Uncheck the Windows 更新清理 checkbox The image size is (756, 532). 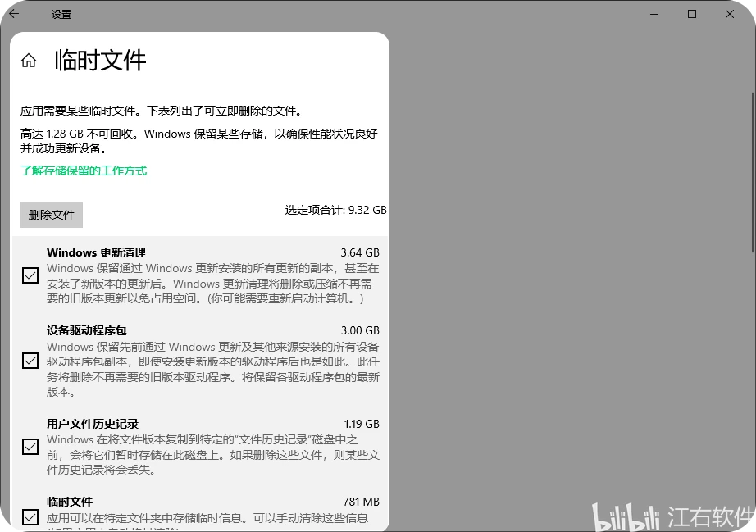point(30,275)
